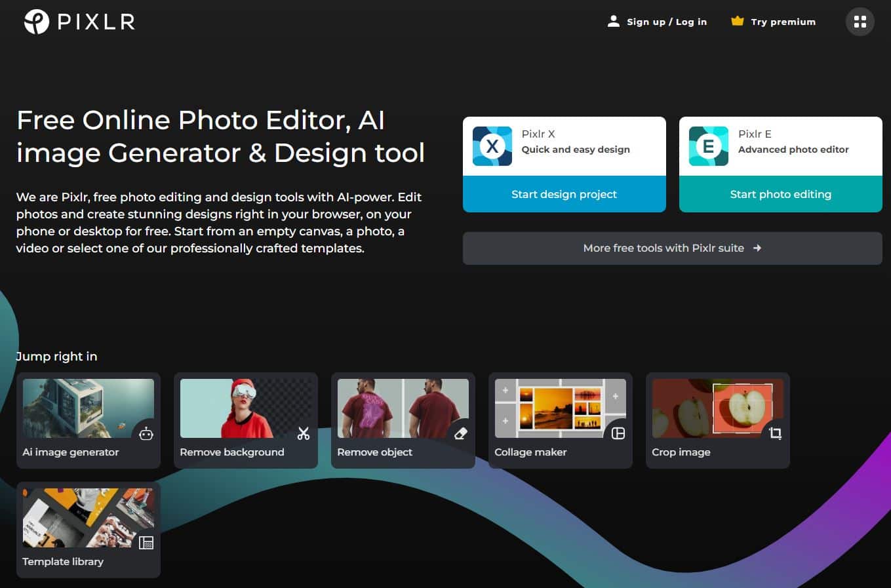Click the 'Free Online Photo Editor' headline
The width and height of the screenshot is (891, 588).
pos(220,136)
